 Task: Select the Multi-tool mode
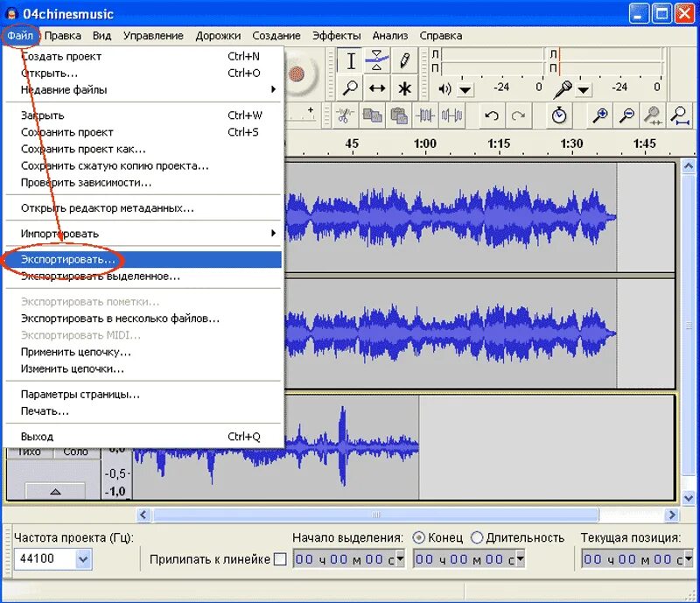click(x=404, y=88)
